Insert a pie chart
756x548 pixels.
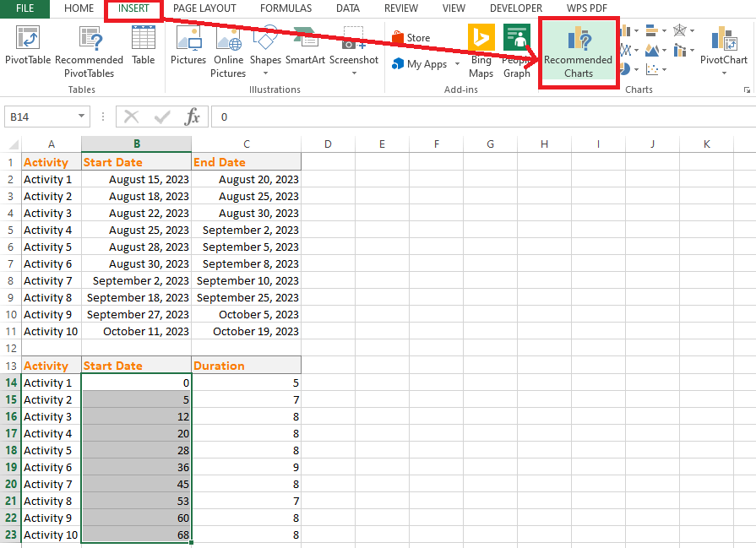pos(625,69)
